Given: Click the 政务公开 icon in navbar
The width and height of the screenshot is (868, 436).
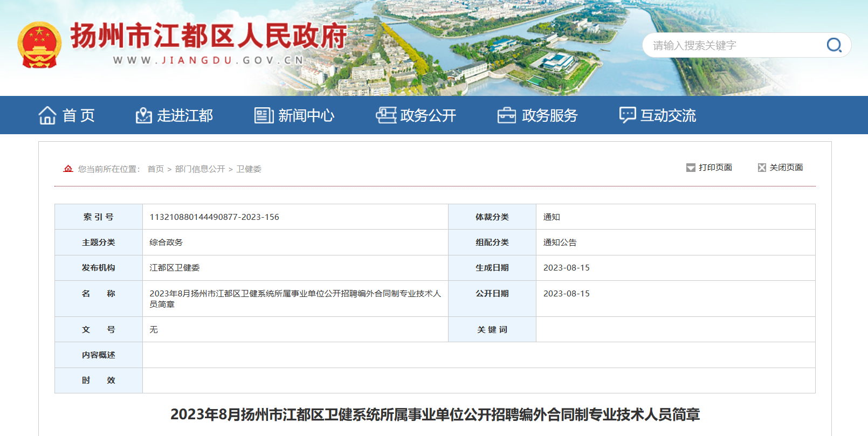Looking at the screenshot, I should click(x=386, y=115).
